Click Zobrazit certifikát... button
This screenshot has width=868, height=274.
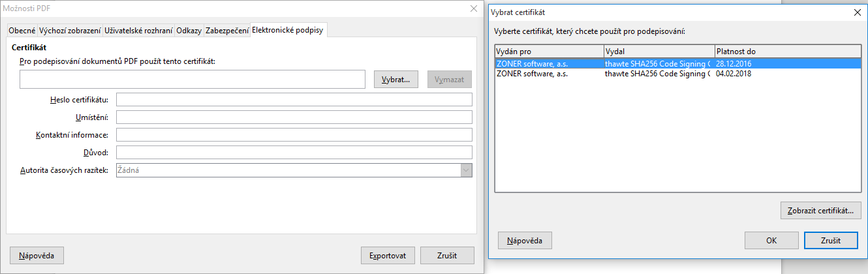click(x=821, y=211)
